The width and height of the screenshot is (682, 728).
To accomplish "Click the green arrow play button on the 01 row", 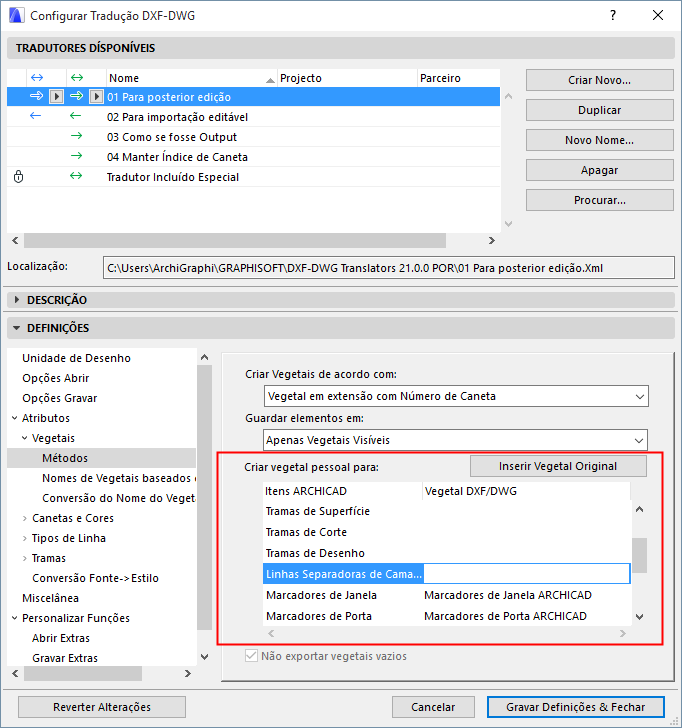I will click(96, 97).
